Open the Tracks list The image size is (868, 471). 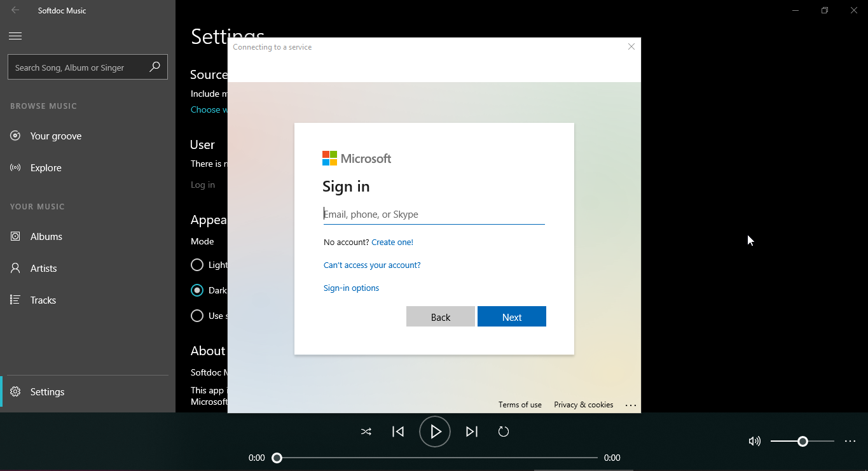pos(88,300)
